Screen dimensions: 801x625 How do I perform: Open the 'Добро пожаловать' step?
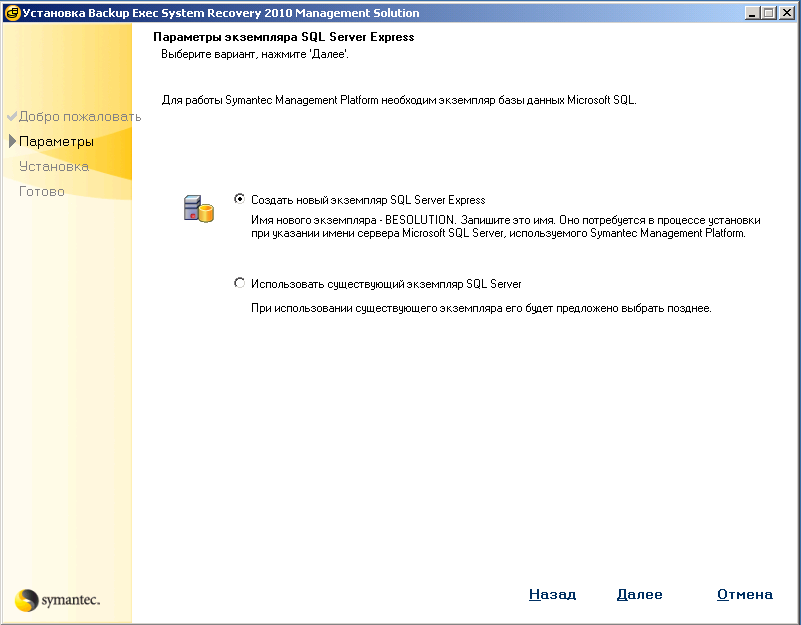click(80, 117)
